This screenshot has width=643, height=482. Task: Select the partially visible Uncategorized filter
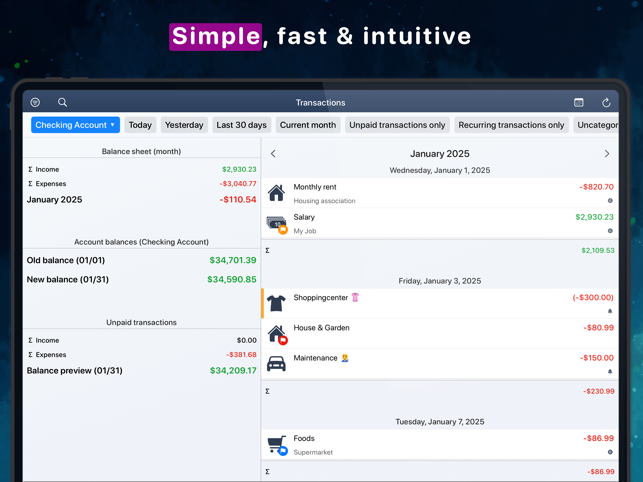tap(596, 125)
